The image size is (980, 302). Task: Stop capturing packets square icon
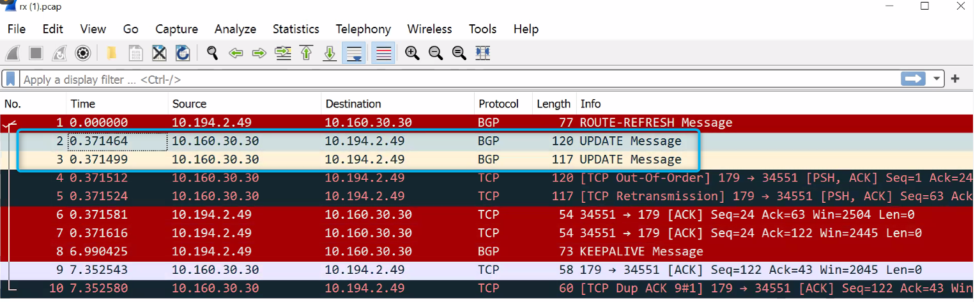click(x=36, y=53)
